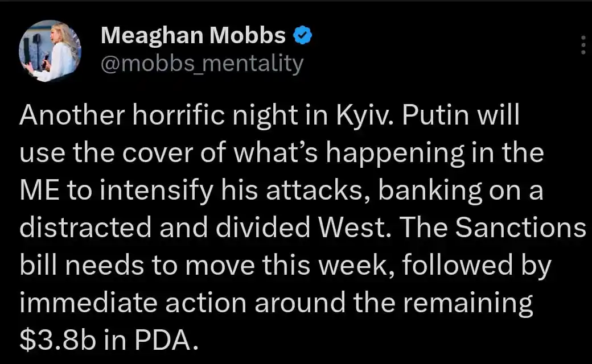This screenshot has height=364, width=592.
Task: Click the abbreviation "ME" in the tweet
Action: pos(37,191)
